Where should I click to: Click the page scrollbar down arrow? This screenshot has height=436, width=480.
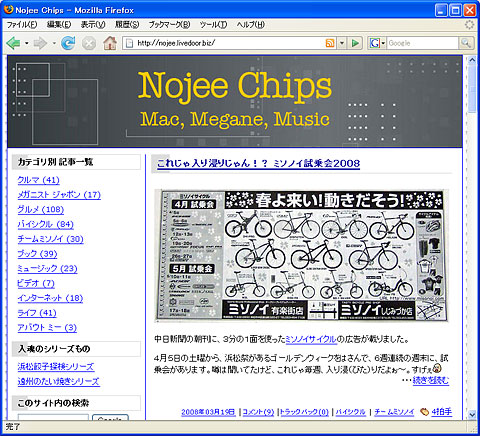click(x=472, y=415)
